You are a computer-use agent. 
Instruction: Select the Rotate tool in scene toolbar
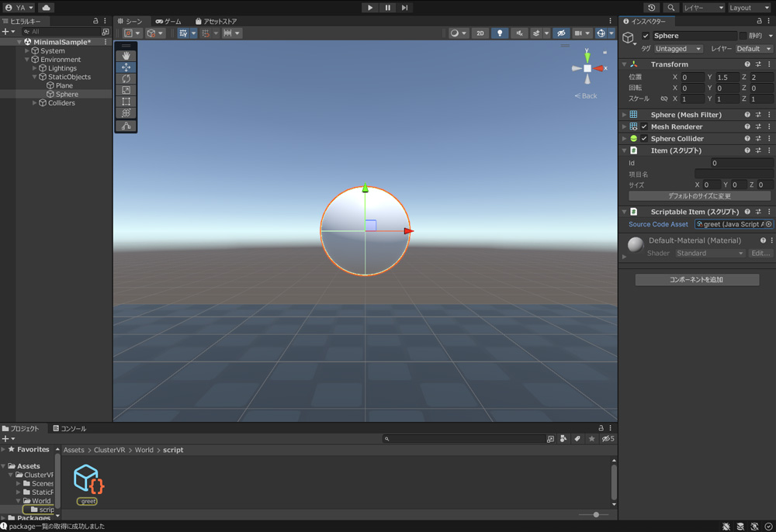pos(126,78)
